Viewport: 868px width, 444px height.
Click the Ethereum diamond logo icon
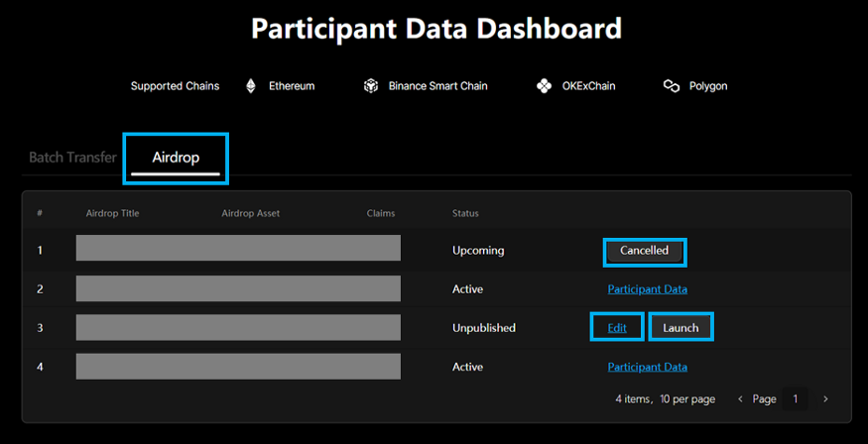pos(251,86)
